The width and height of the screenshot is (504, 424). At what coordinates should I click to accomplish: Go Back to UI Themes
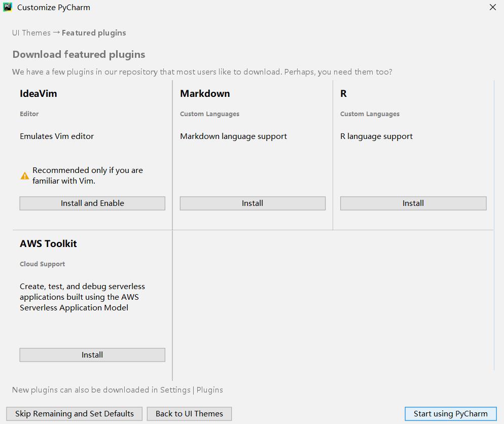pos(189,414)
